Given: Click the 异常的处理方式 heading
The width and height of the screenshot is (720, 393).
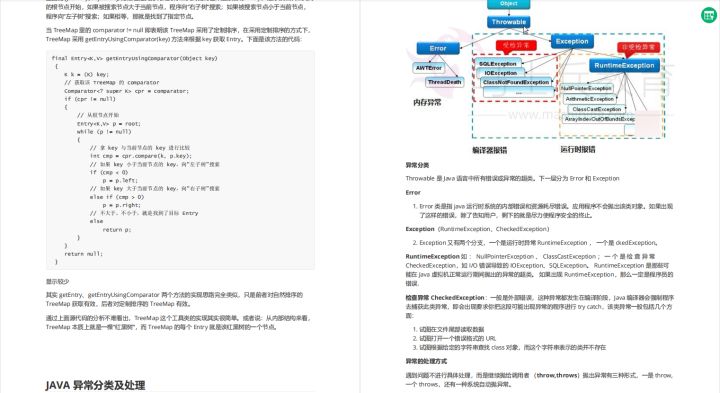Looking at the screenshot, I should [426, 361].
